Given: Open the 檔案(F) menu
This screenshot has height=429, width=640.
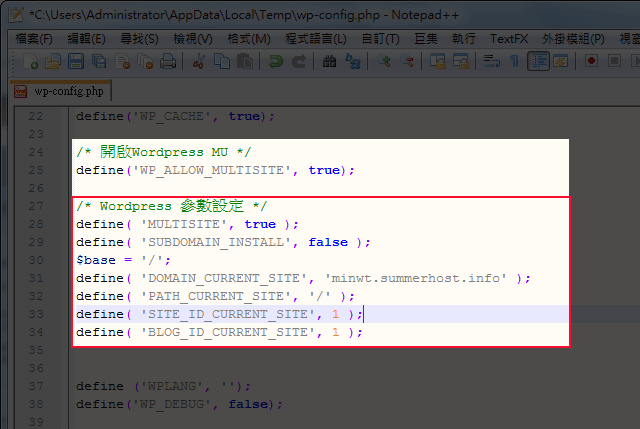Looking at the screenshot, I should tap(34, 39).
